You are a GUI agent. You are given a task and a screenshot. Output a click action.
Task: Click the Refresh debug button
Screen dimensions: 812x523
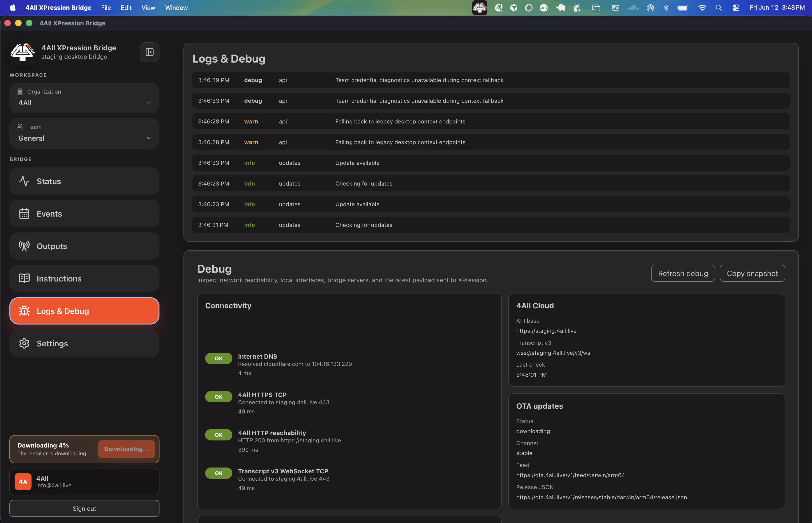tap(683, 273)
